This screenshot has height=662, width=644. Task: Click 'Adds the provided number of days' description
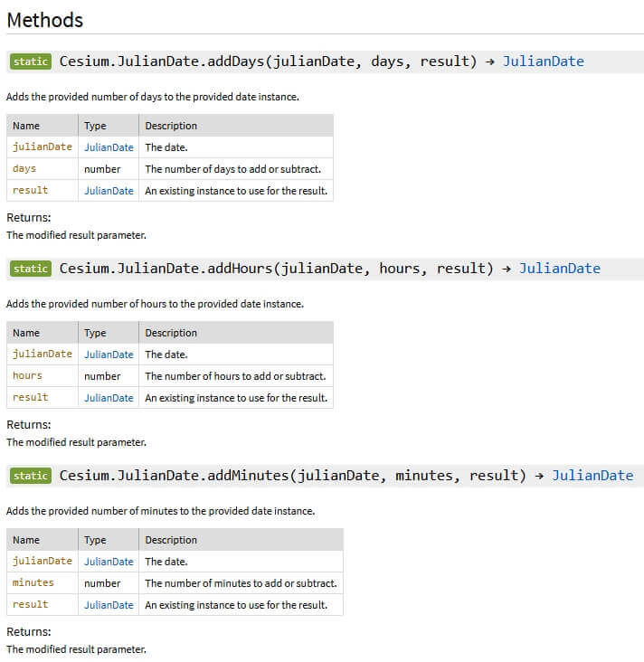tap(153, 97)
